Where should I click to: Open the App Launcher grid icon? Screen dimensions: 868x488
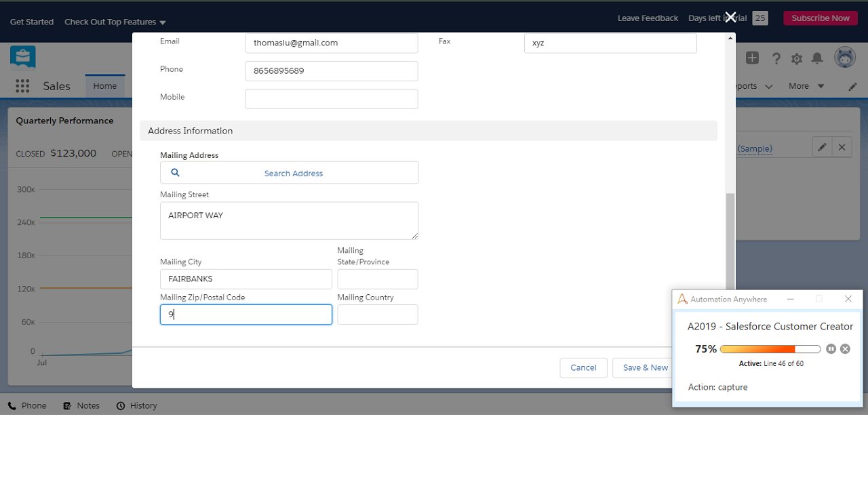point(22,86)
